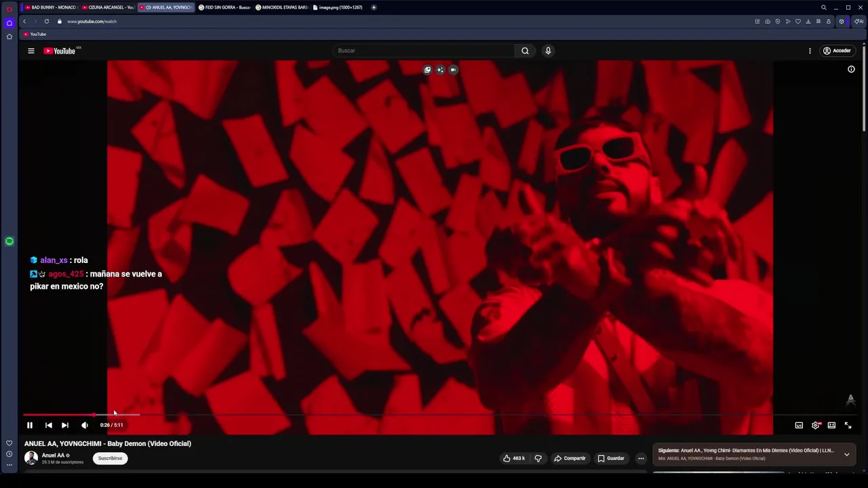Enter fullscreen mode

click(x=848, y=425)
